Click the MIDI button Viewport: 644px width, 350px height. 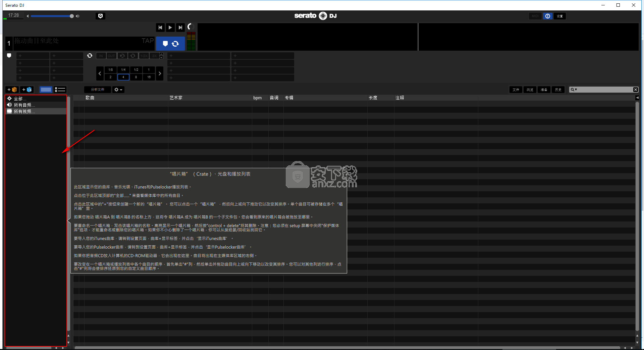(x=535, y=16)
